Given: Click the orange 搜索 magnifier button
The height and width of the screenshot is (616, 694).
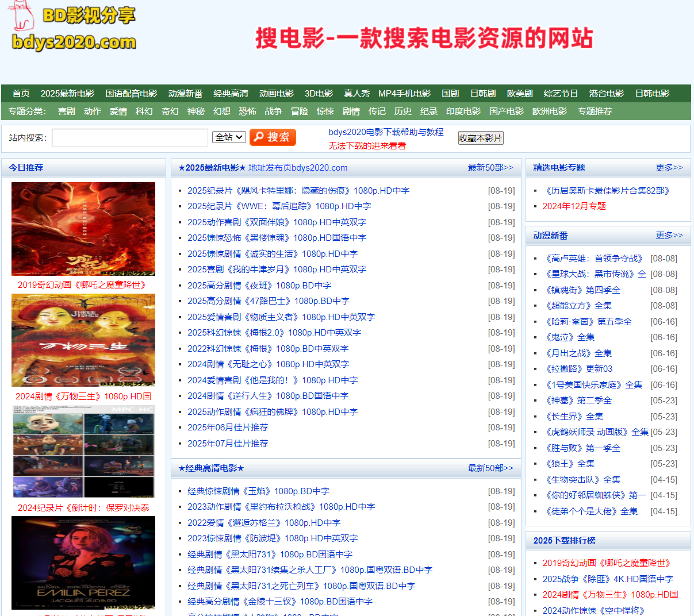Looking at the screenshot, I should (x=273, y=137).
